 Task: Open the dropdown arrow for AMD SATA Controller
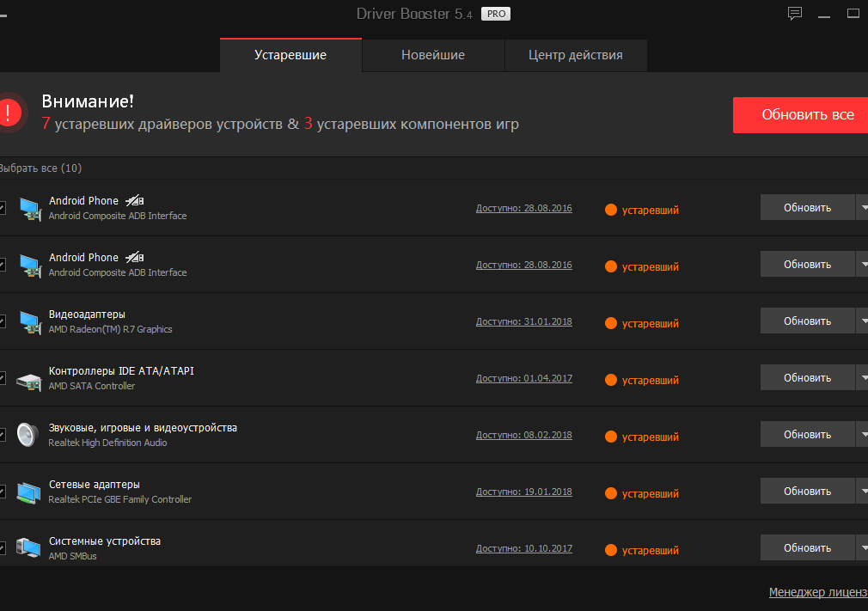[863, 377]
